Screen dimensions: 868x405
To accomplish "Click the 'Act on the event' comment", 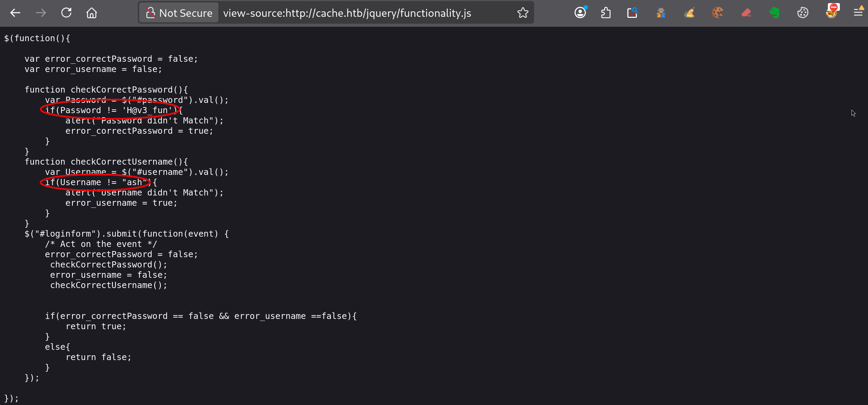I will [101, 244].
